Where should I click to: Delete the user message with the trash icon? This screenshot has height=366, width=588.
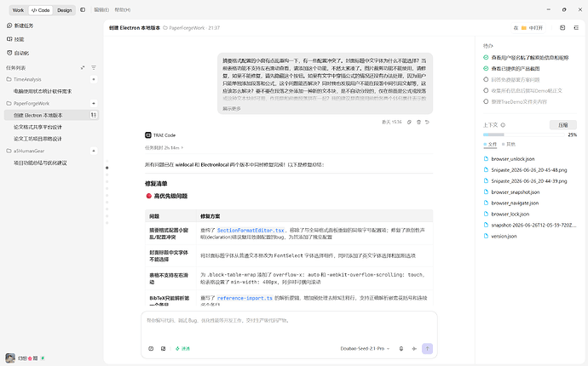[418, 122]
